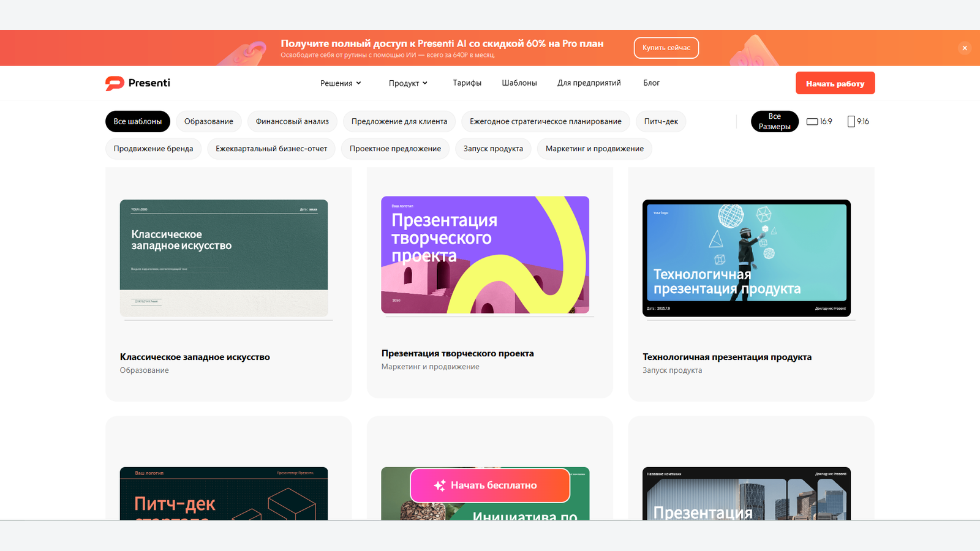Select the Все шаблоны category
Viewport: 980px width, 551px height.
tap(138, 121)
